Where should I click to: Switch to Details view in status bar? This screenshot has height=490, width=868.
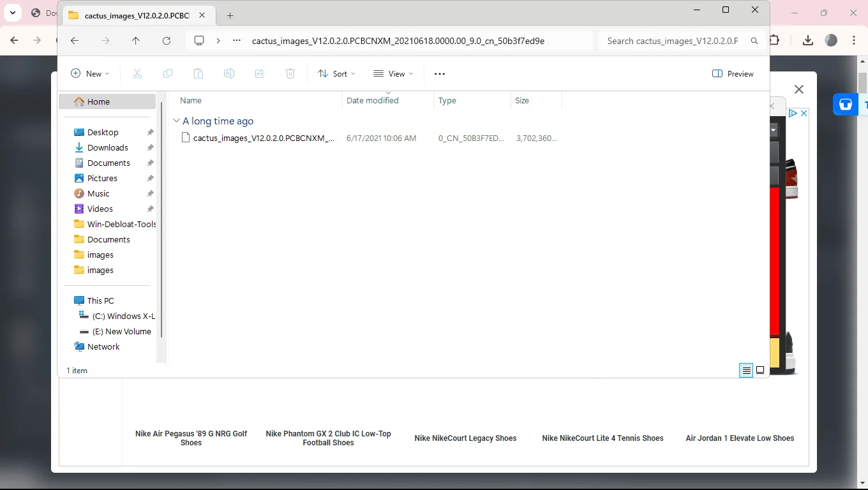(746, 371)
